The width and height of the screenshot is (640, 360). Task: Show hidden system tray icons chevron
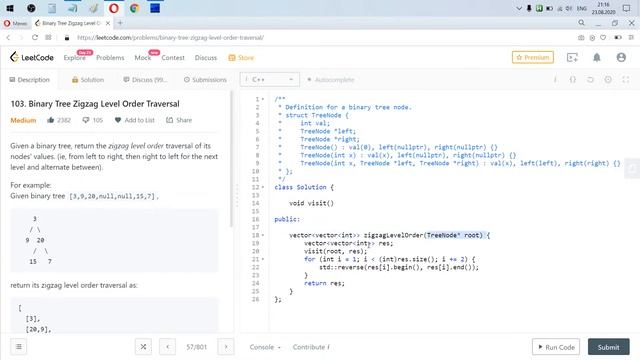tap(519, 8)
